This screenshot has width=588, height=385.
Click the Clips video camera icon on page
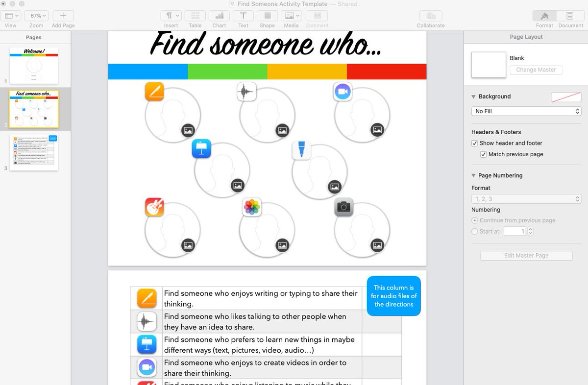pyautogui.click(x=343, y=92)
